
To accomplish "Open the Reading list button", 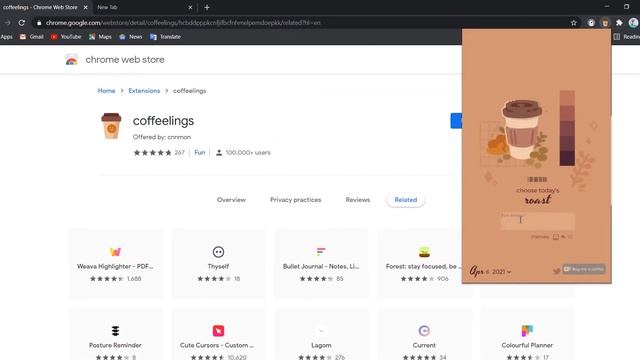I will [627, 37].
